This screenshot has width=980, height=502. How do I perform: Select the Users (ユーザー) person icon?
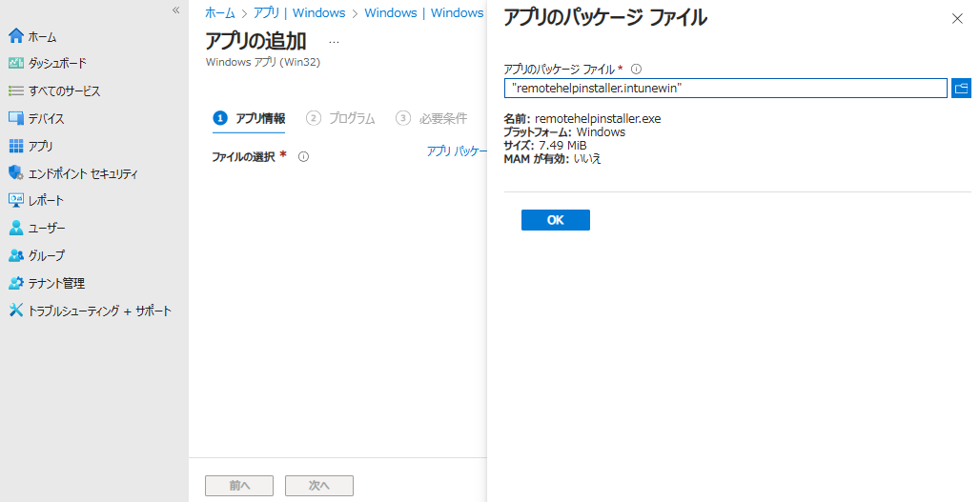pos(16,228)
